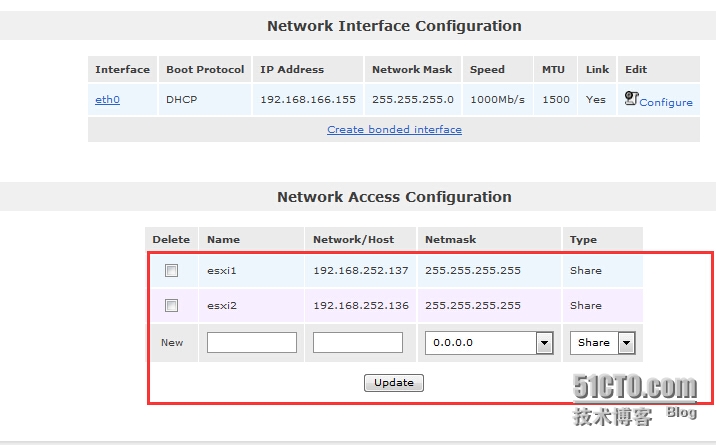This screenshot has height=445, width=716.
Task: Click the new Network/Host input field
Action: [358, 342]
